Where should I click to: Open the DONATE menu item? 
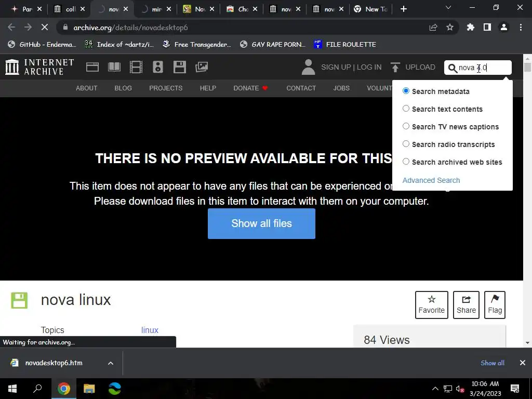point(251,88)
